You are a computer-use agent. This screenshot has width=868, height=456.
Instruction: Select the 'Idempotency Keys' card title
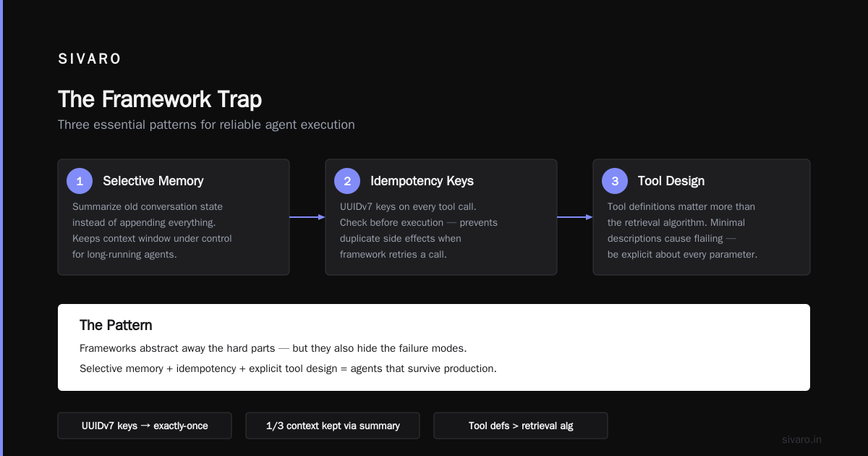click(x=422, y=181)
